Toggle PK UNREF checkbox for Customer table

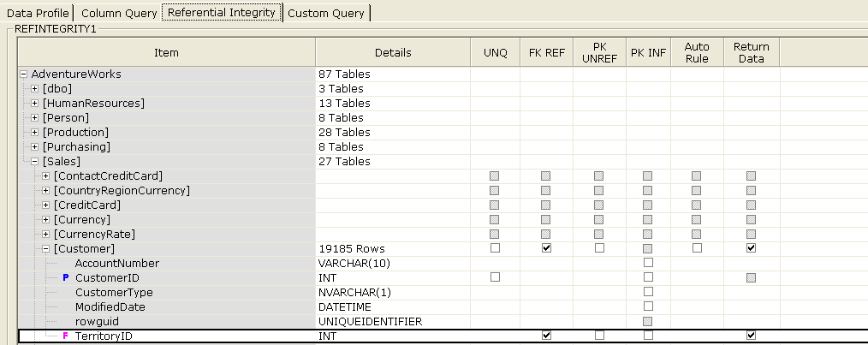pos(599,248)
